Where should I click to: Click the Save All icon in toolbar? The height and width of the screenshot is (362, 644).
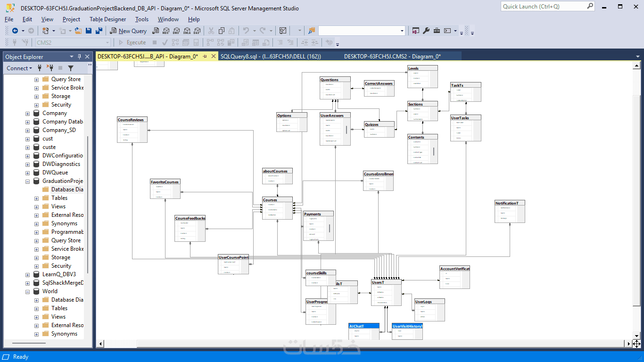tap(99, 31)
